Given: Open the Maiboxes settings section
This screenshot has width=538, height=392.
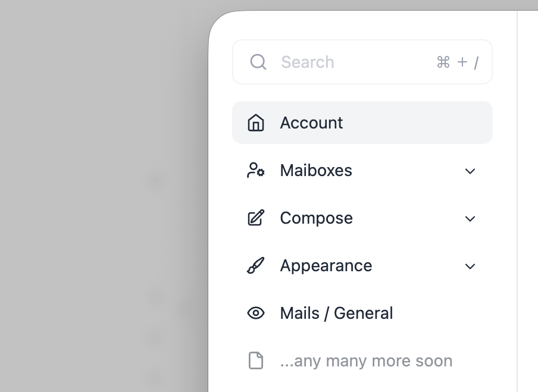Looking at the screenshot, I should (316, 171).
